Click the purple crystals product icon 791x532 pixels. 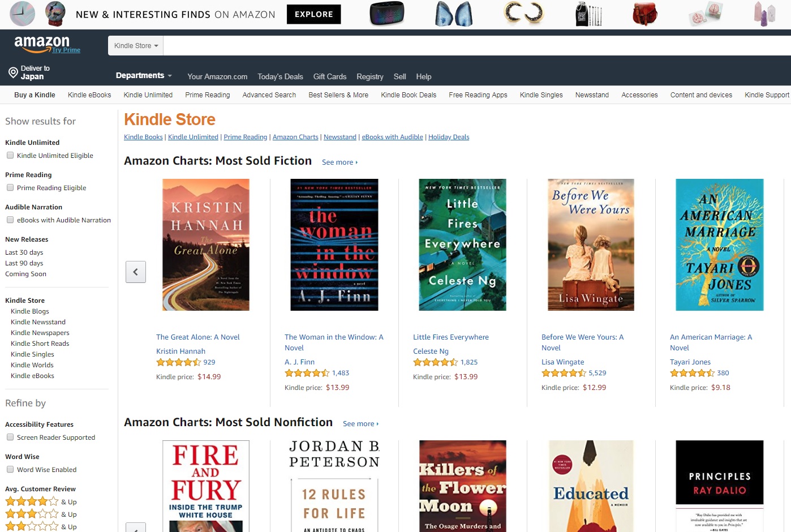(764, 14)
